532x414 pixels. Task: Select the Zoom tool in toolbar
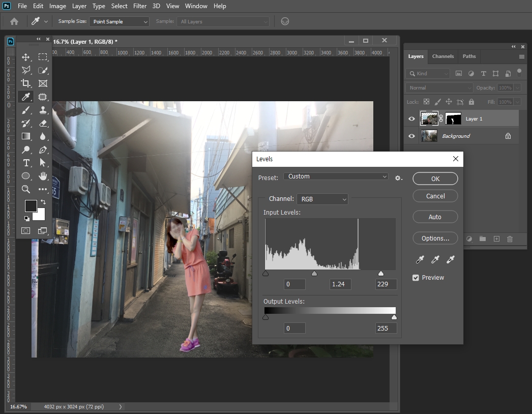26,189
